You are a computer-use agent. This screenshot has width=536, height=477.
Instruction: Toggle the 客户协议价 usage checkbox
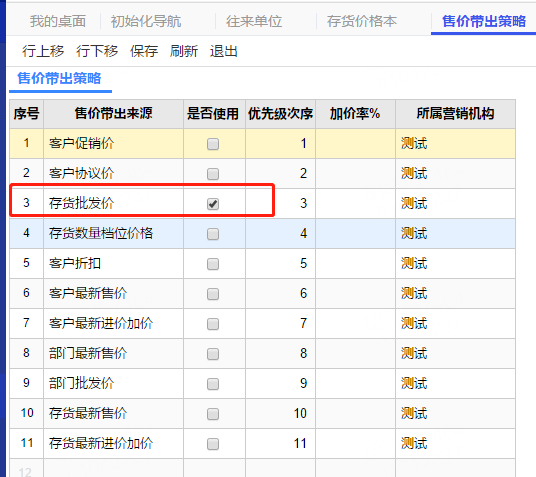(213, 174)
